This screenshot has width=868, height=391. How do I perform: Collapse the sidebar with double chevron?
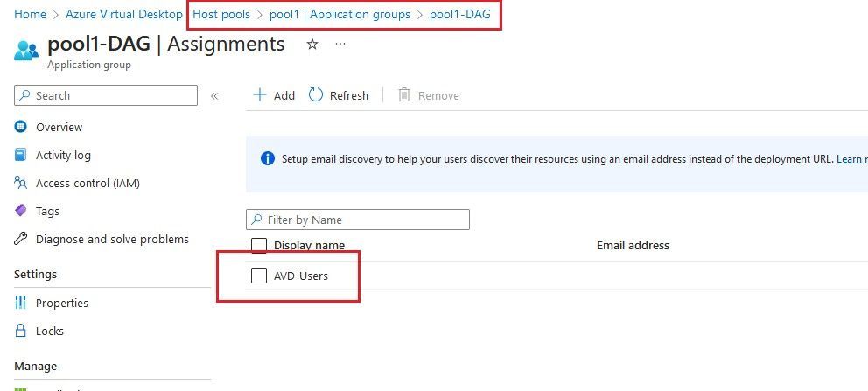214,95
